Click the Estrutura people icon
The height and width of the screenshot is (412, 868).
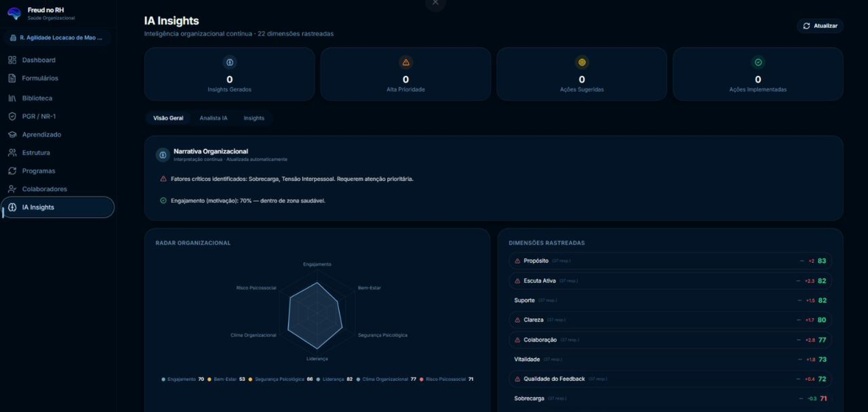coord(12,153)
